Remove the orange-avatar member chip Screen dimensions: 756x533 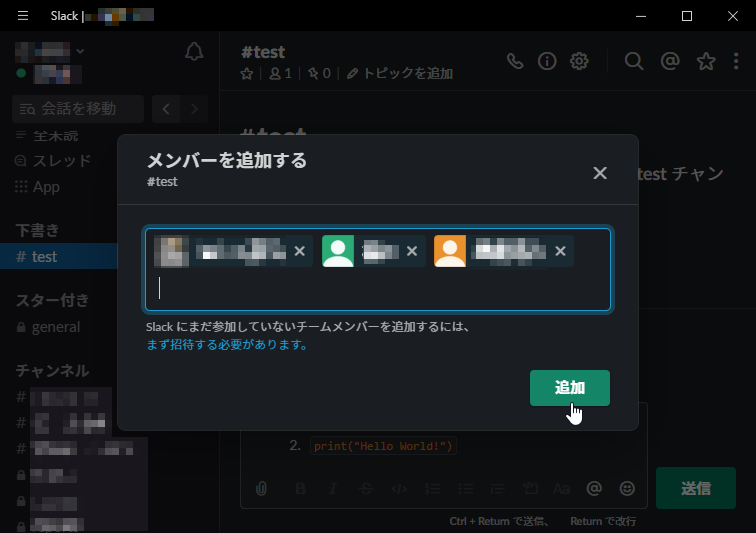click(560, 251)
